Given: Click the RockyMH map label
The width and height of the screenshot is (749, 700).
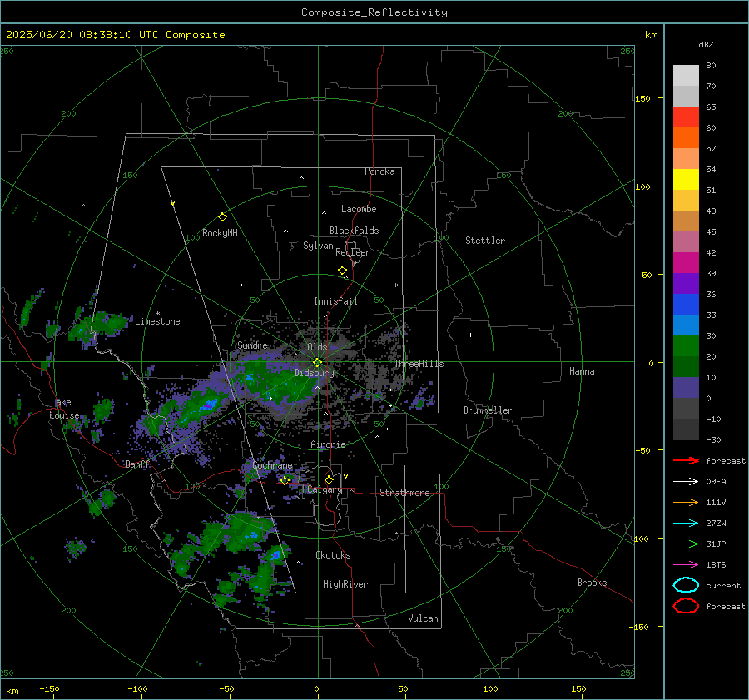Looking at the screenshot, I should [220, 233].
